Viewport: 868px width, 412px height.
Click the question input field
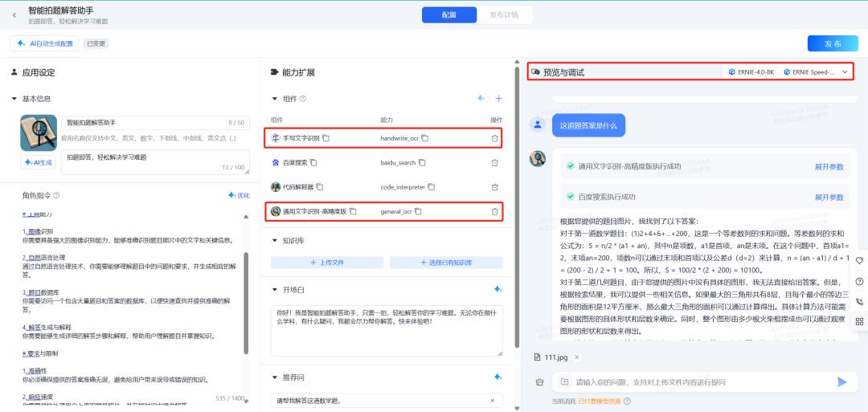700,381
